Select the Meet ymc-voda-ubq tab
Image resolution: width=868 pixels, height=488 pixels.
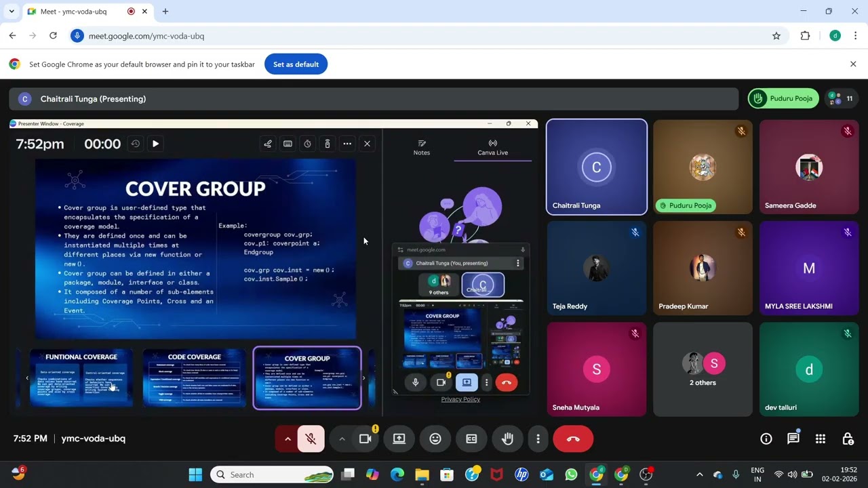click(87, 12)
